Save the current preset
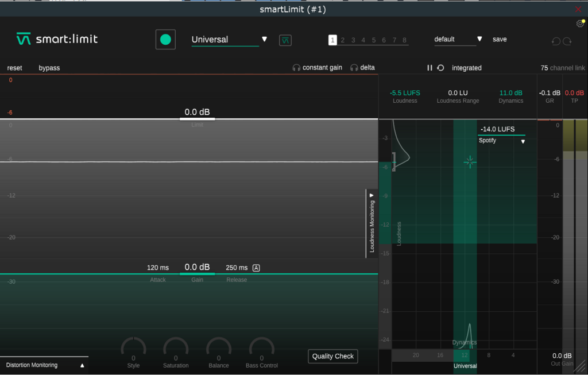Viewport: 588px width, 375px height. click(x=500, y=39)
